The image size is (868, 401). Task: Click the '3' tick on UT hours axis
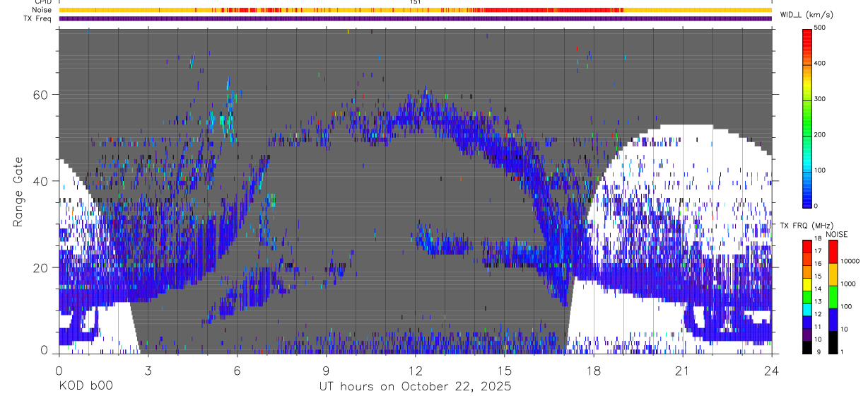(x=148, y=371)
